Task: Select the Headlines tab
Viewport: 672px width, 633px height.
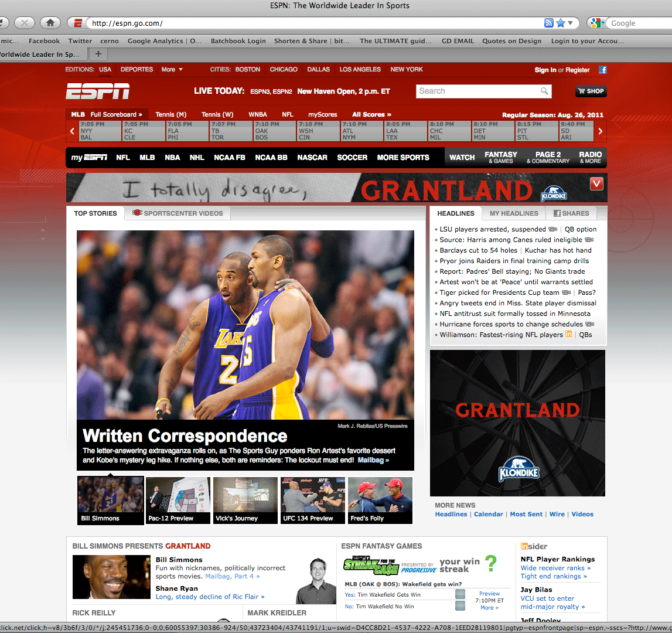Action: click(x=456, y=213)
